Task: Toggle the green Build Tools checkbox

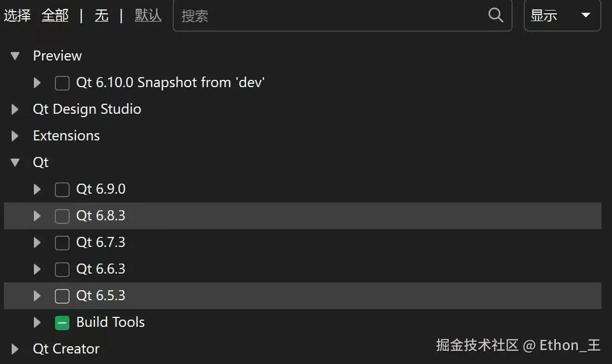Action: pyautogui.click(x=62, y=322)
